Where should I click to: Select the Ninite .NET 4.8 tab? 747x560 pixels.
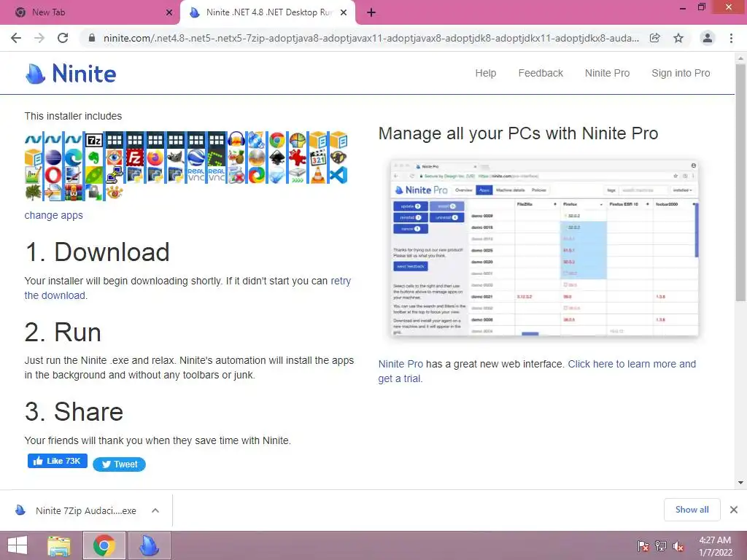(x=268, y=12)
